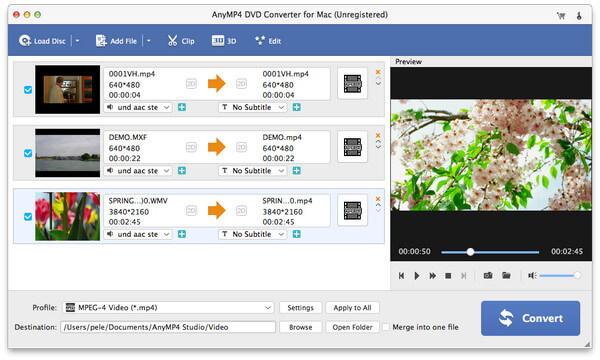Screen dimensions: 600x360
Task: Play the preview video
Action: click(x=417, y=276)
